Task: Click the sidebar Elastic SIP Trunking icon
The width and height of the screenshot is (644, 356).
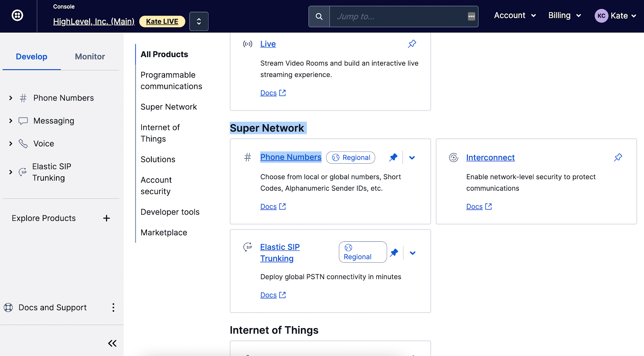Action: [23, 172]
